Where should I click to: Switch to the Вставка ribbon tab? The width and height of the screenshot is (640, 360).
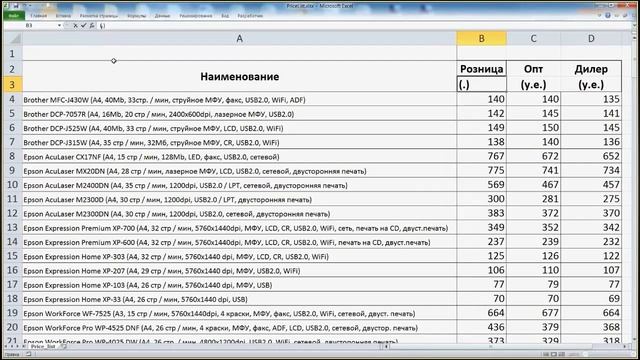click(x=63, y=16)
